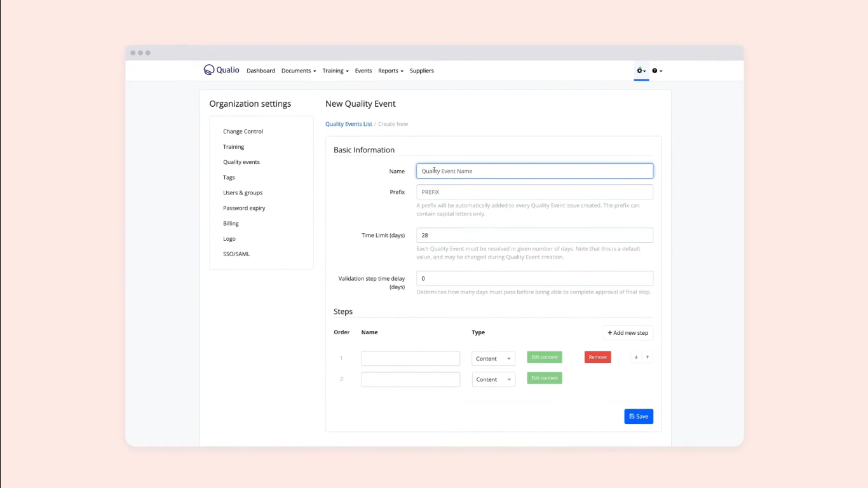Expand the Reports menu
Screen dimensions: 868x488
tap(391, 71)
